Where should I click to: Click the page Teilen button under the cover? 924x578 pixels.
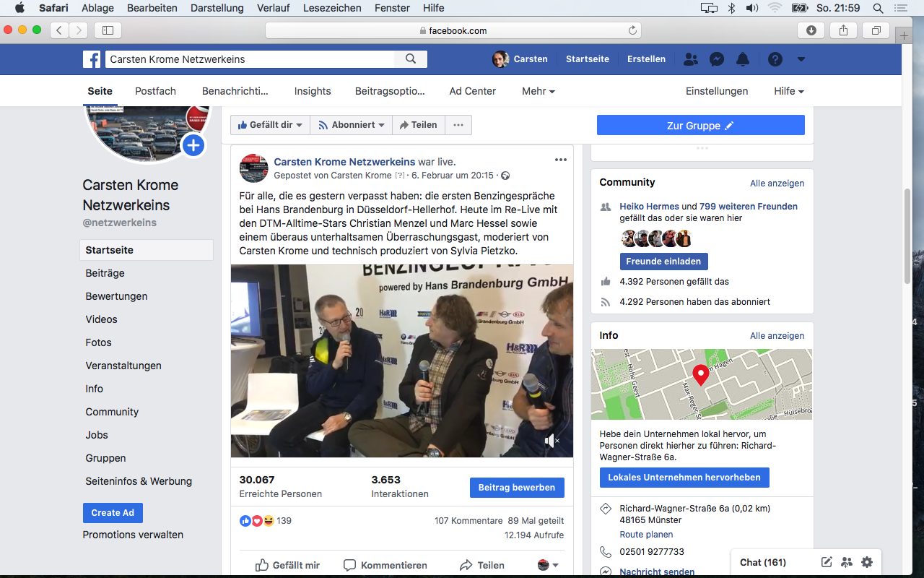coord(419,125)
